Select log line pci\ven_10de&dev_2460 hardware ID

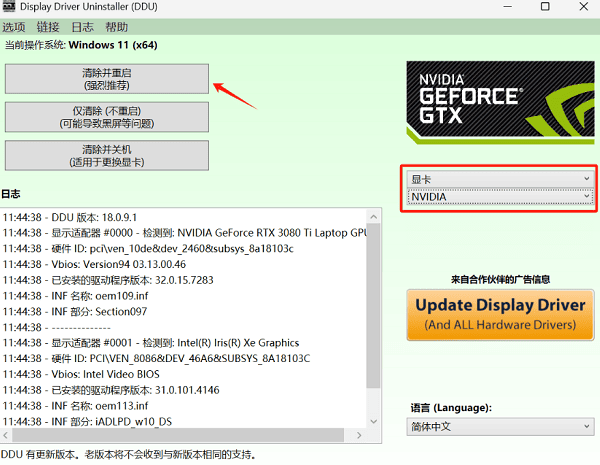(x=148, y=248)
